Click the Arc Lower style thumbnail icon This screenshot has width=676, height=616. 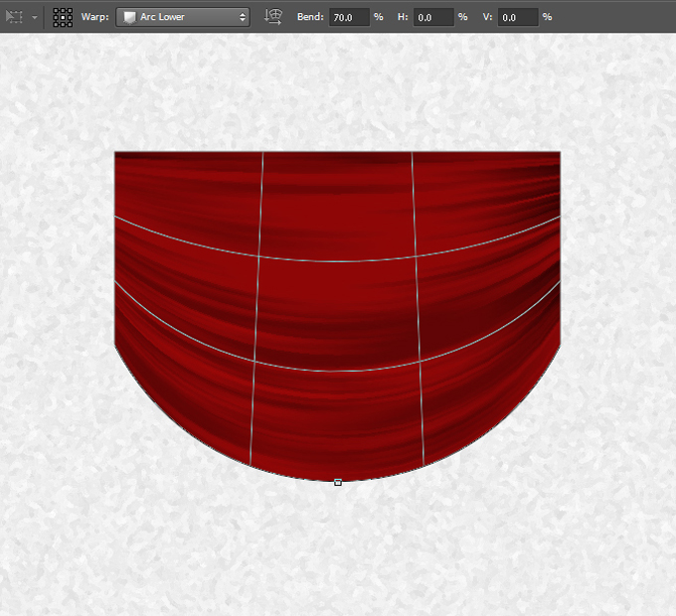[128, 17]
